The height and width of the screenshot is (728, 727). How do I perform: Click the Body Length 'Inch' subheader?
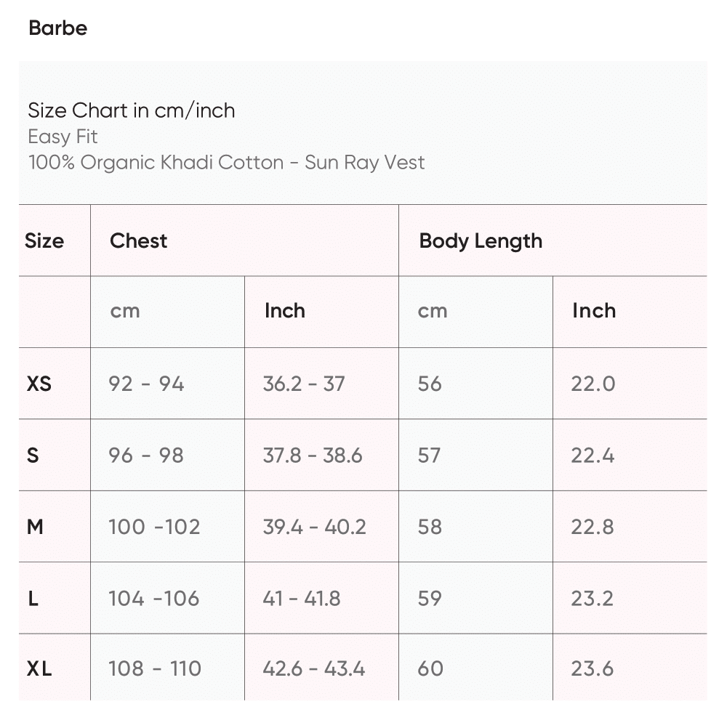(x=594, y=311)
